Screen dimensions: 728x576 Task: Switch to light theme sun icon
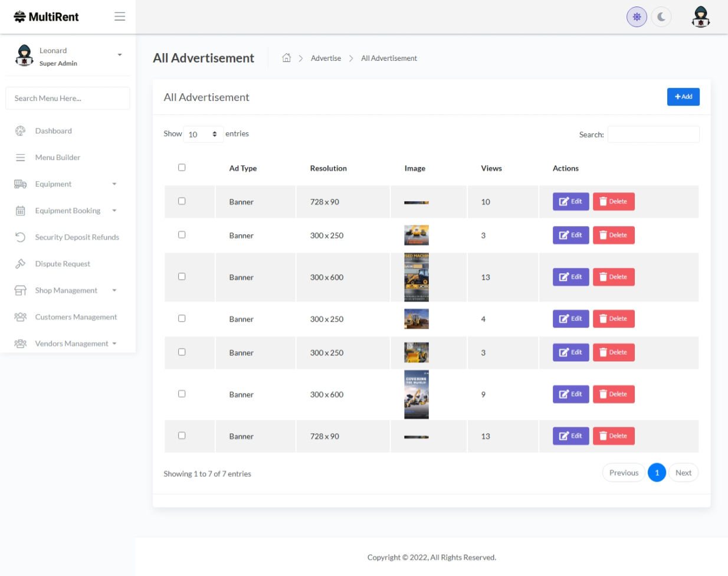click(637, 17)
